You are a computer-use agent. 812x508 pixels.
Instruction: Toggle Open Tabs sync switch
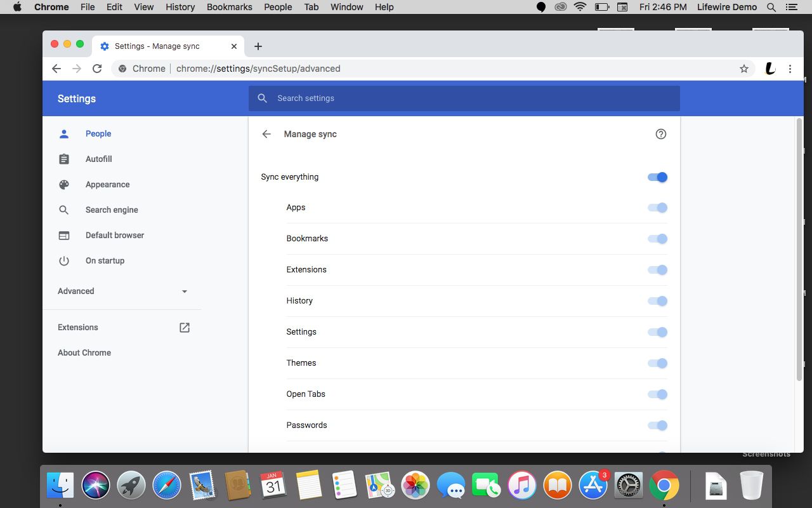click(657, 394)
